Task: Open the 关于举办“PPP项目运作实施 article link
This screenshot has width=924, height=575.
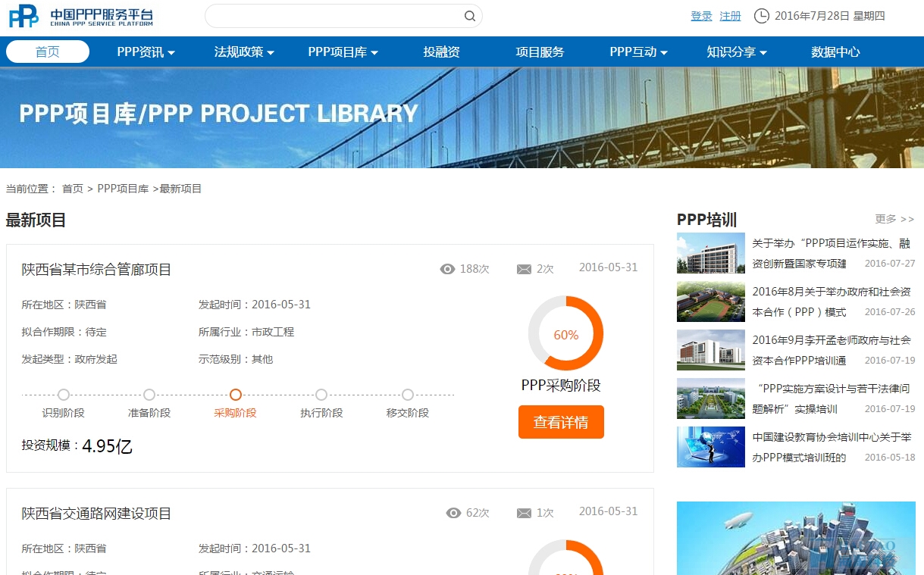Action: point(831,253)
